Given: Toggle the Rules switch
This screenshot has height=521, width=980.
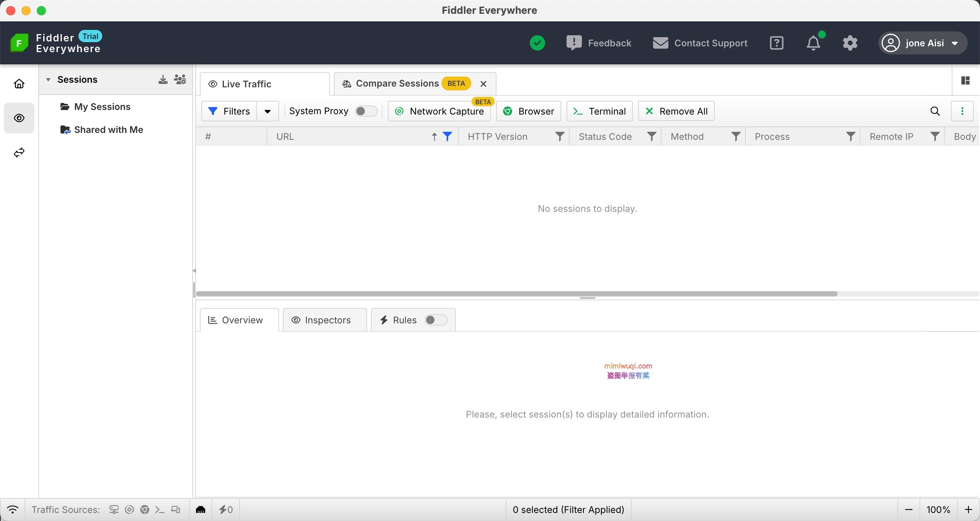Looking at the screenshot, I should (x=436, y=320).
